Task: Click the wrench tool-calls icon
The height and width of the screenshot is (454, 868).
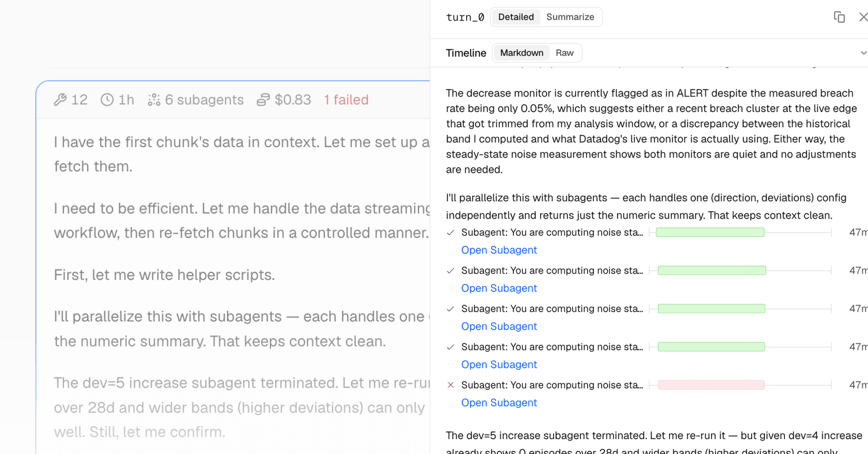Action: tap(60, 99)
